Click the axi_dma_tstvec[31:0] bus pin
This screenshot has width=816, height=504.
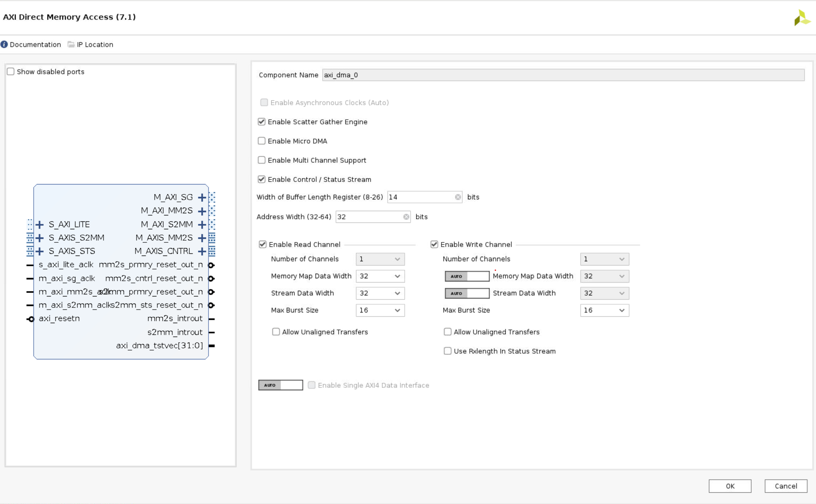click(212, 346)
